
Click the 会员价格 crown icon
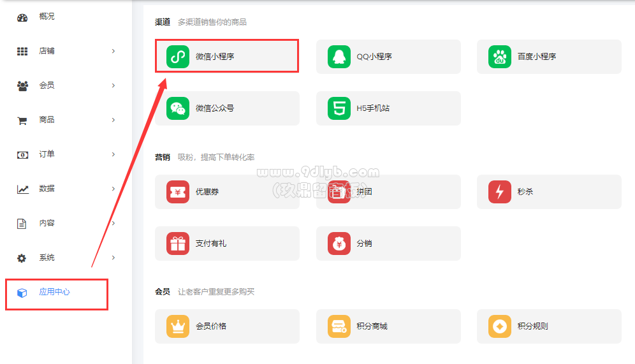pos(178,326)
